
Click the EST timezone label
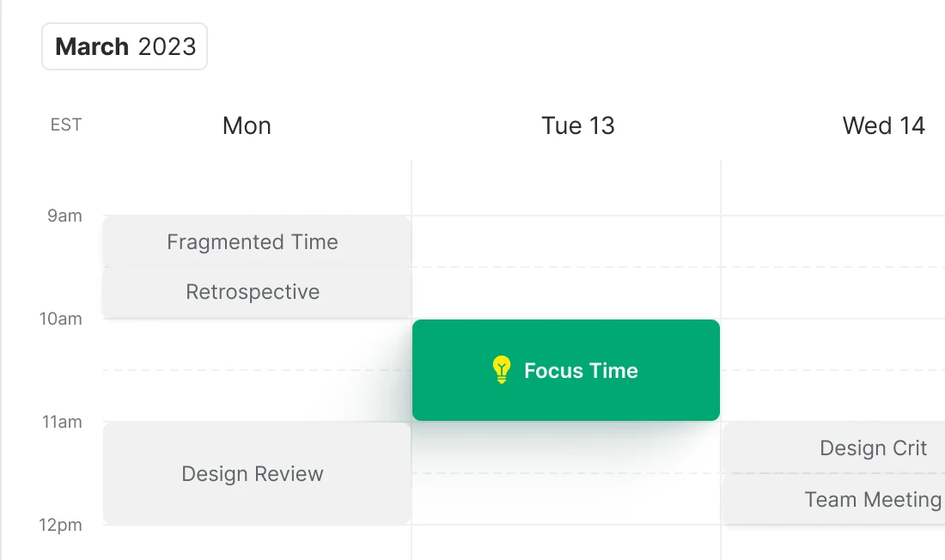coord(65,125)
